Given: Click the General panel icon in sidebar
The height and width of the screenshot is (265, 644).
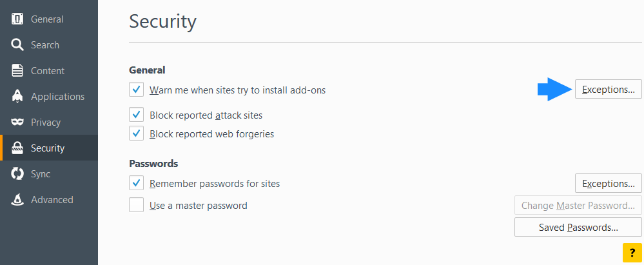Looking at the screenshot, I should pos(17,19).
